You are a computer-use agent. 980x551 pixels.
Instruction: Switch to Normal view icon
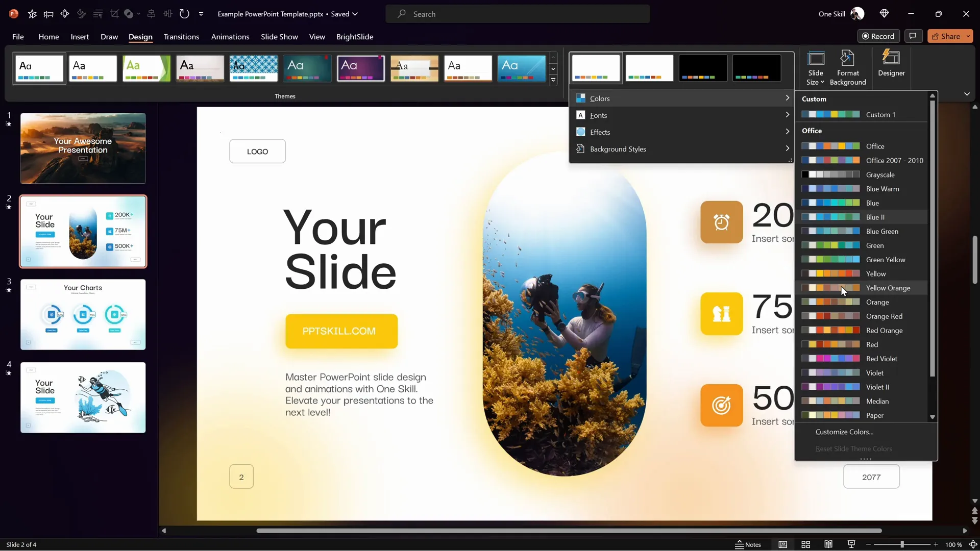pyautogui.click(x=782, y=544)
